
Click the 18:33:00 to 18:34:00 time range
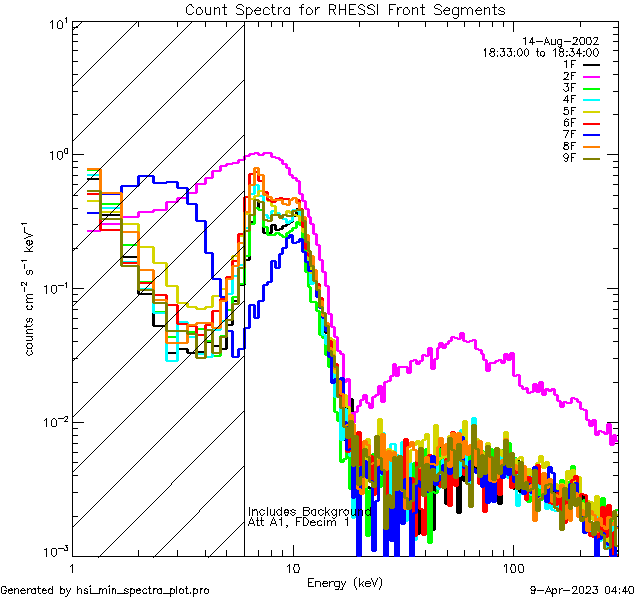tap(541, 52)
